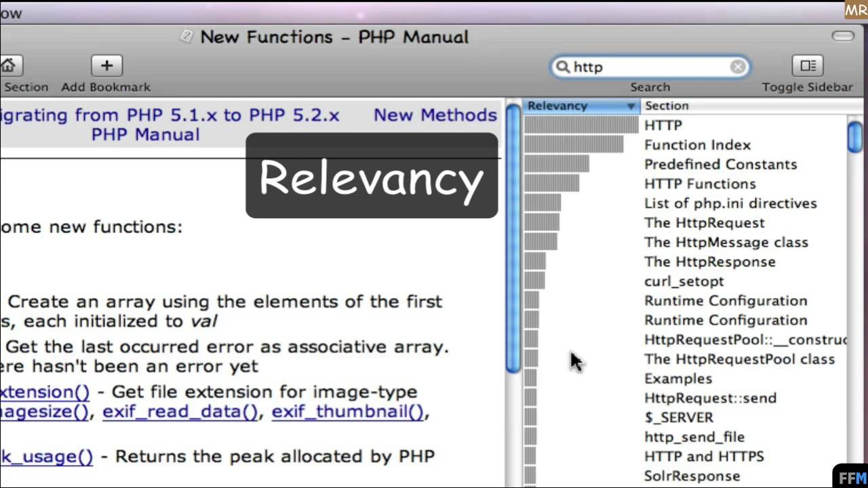This screenshot has height=488, width=868.
Task: Click the sidebar results scrollbar thumb
Action: click(855, 136)
